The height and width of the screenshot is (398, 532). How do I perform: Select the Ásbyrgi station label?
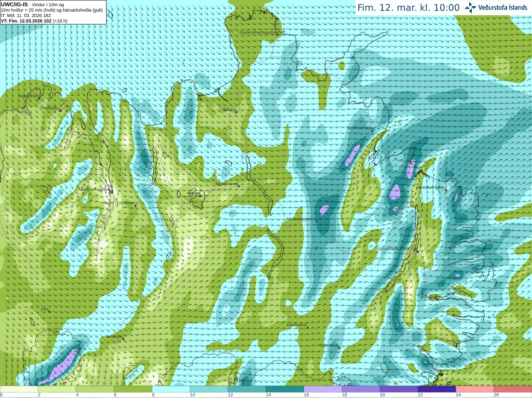point(229,110)
